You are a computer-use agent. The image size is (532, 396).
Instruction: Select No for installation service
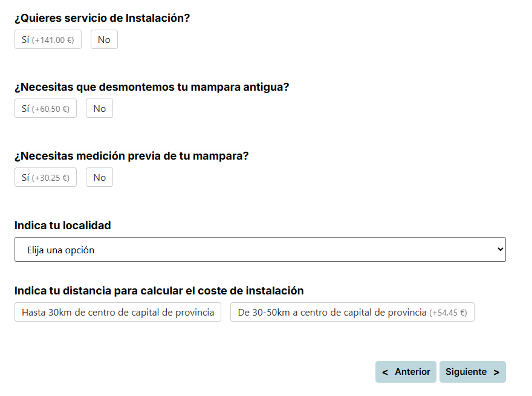pyautogui.click(x=103, y=39)
